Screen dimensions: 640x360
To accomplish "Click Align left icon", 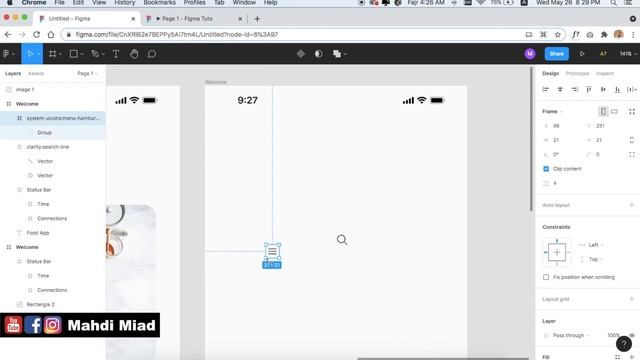I will 546,89.
